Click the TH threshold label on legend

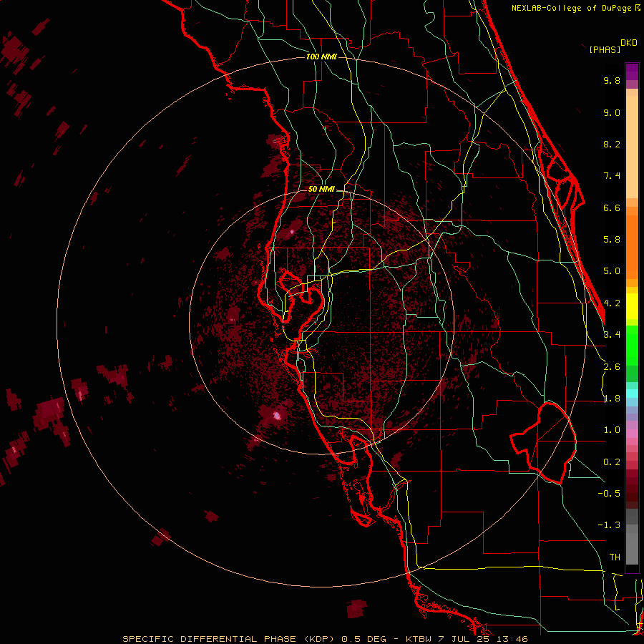(615, 557)
